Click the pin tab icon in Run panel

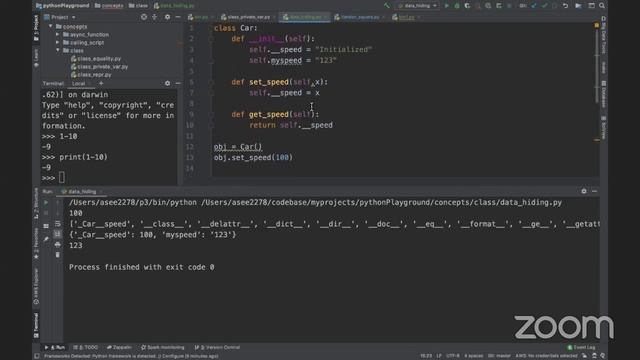coord(46,238)
